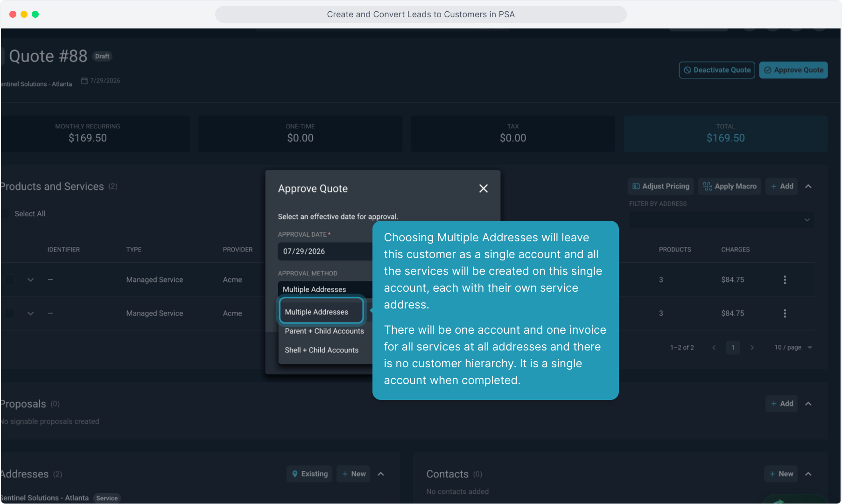Click the PROVIDER column header
The width and height of the screenshot is (842, 504).
click(x=238, y=250)
